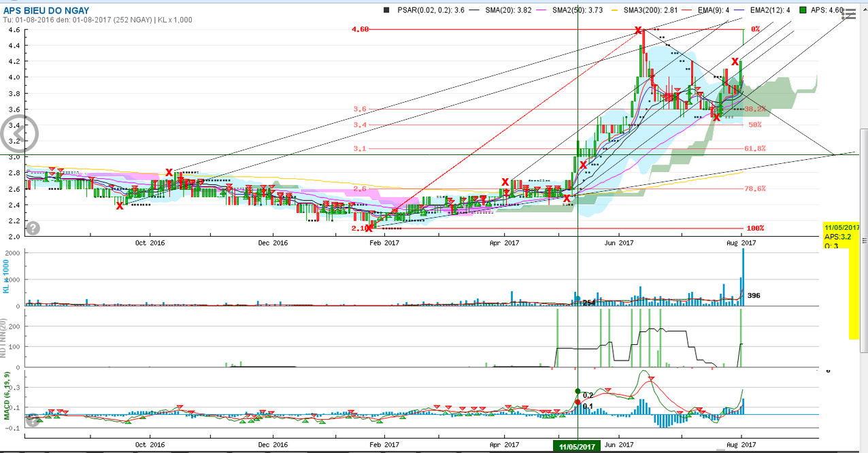Screen dimensions: 868x453
Task: Click the MACD (6, 19, 9) axis title
Action: pyautogui.click(x=7, y=395)
